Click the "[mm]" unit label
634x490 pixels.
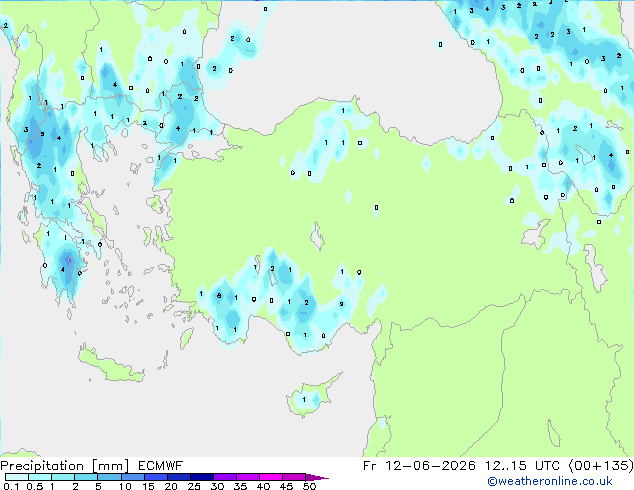click(x=111, y=466)
